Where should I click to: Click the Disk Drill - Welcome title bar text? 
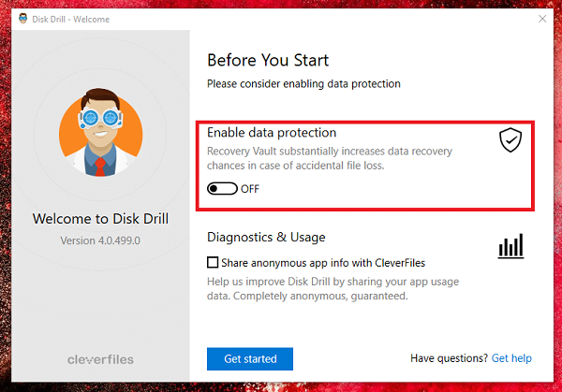[x=70, y=20]
